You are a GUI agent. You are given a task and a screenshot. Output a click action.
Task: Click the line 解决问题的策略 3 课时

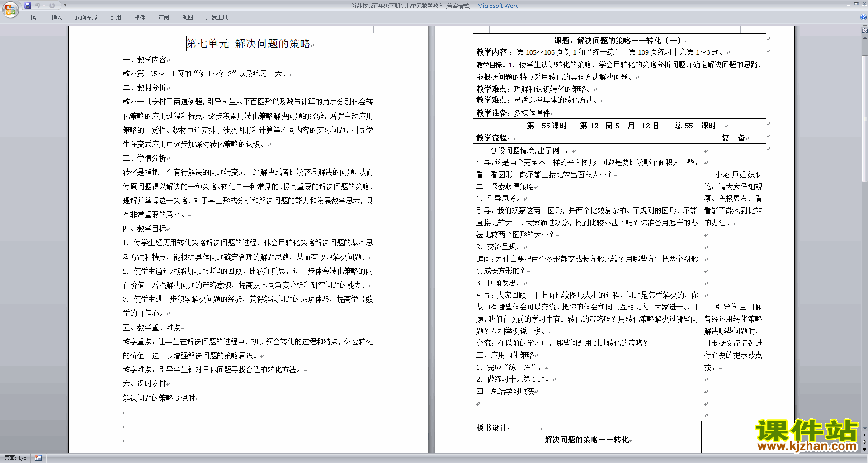(x=159, y=398)
